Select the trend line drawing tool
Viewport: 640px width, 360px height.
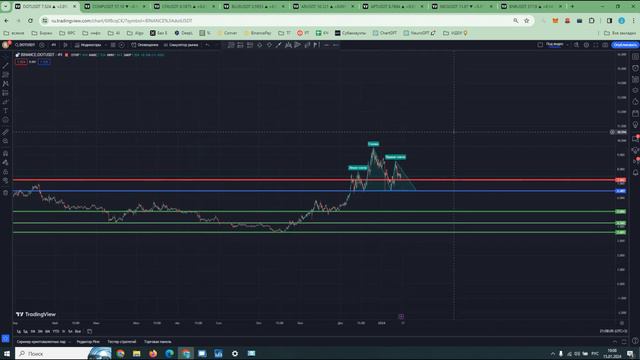pyautogui.click(x=5, y=65)
